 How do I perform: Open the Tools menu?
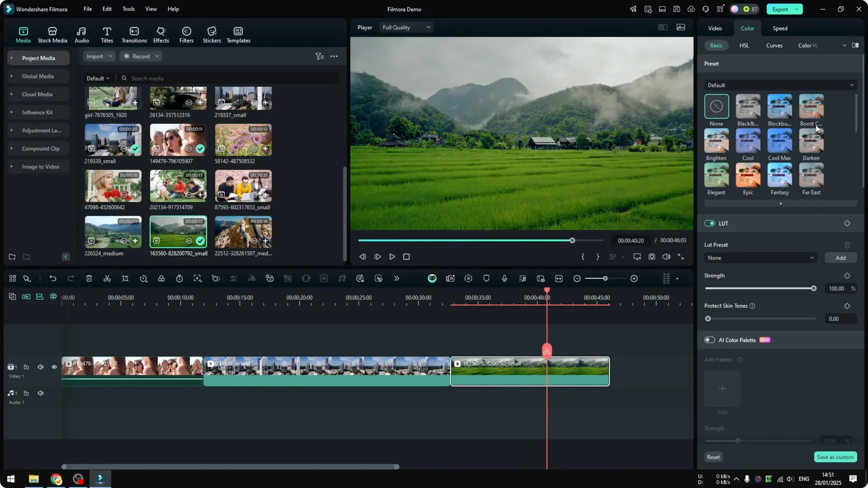128,9
